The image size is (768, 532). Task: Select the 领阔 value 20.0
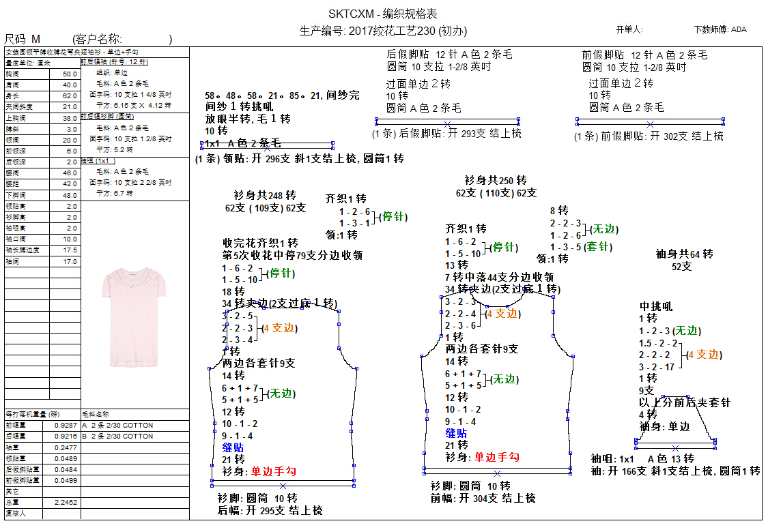click(70, 140)
